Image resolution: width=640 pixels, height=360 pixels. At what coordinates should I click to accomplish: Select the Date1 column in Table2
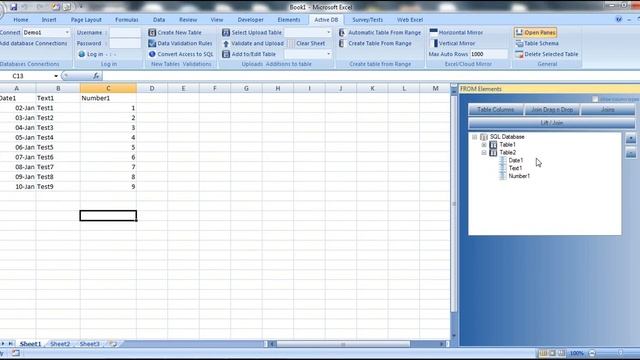pos(516,160)
